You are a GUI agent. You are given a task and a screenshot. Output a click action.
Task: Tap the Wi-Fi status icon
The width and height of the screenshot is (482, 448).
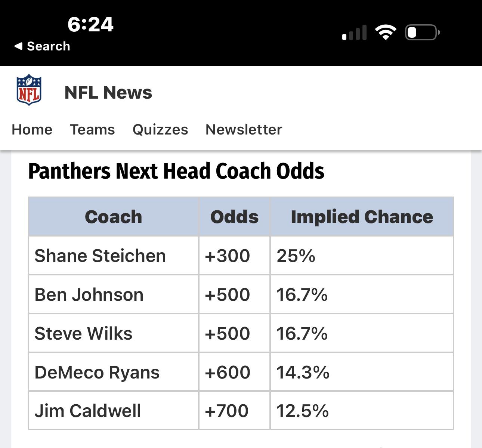pos(386,32)
